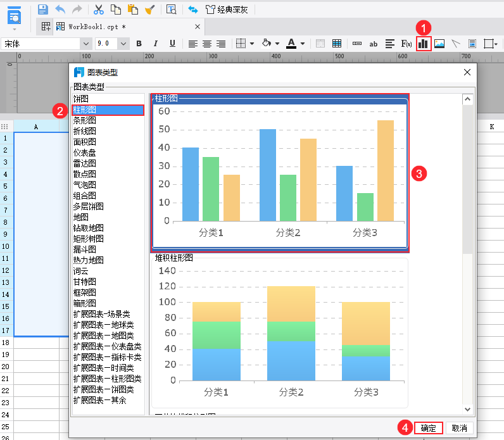This screenshot has width=504, height=440.
Task: Click the fill color bucket icon
Action: 266,43
